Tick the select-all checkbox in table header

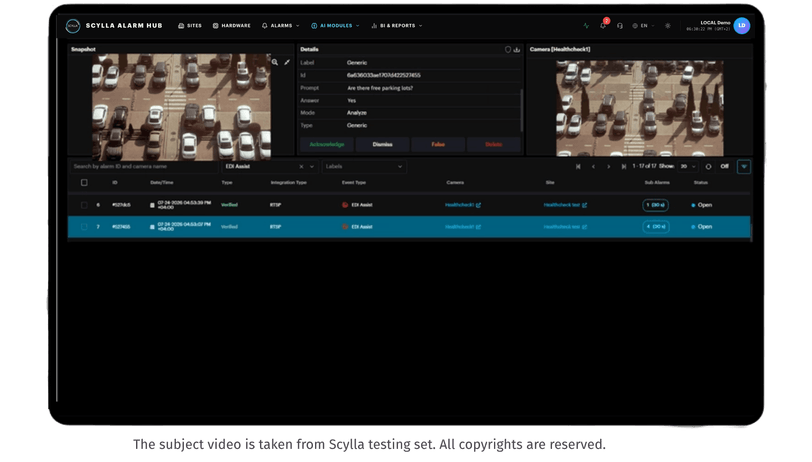84,182
